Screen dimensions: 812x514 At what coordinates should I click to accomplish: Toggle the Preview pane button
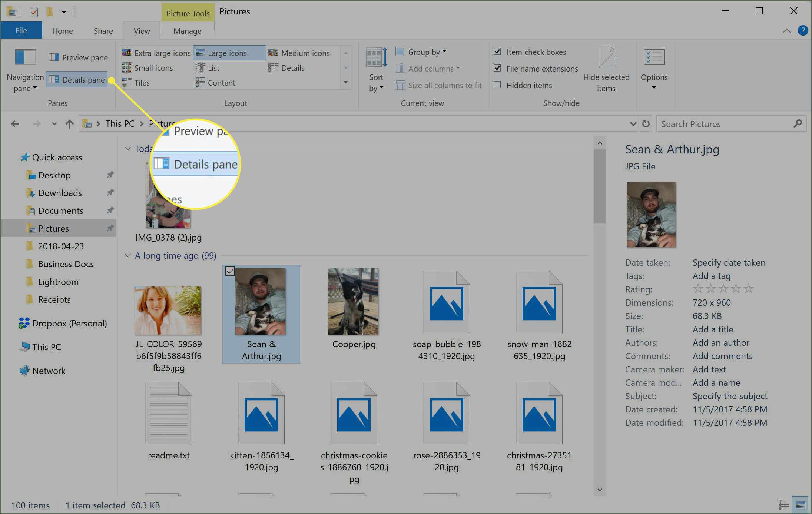78,57
